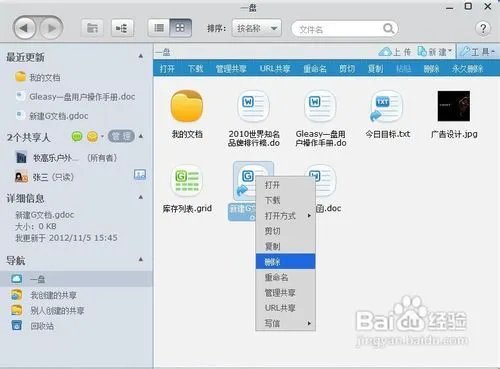Click 下载 in the blue action bar
500x369 pixels.
[195, 69]
